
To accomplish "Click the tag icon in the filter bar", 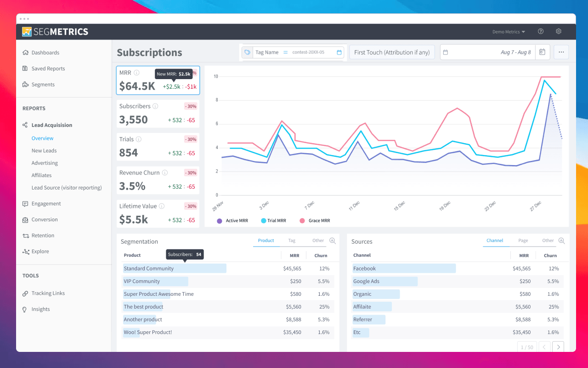I will pos(247,52).
